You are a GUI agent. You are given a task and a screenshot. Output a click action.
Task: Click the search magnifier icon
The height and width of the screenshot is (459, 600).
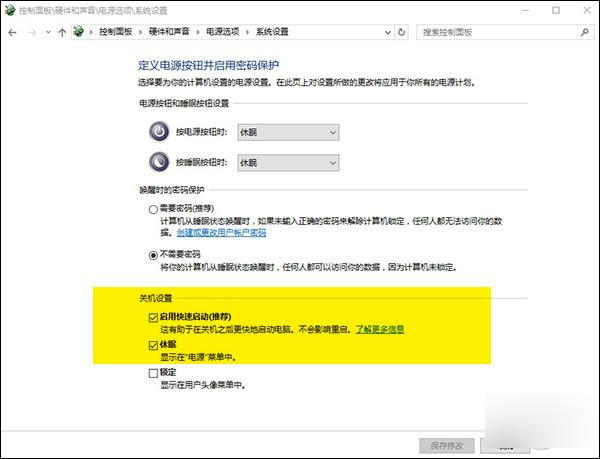(586, 32)
